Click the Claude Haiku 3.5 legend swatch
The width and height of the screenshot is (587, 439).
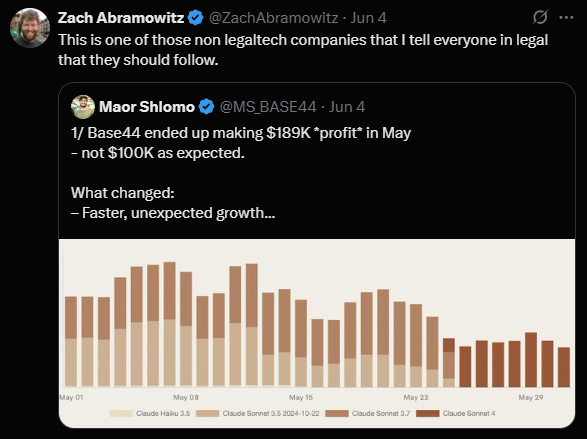coord(121,413)
